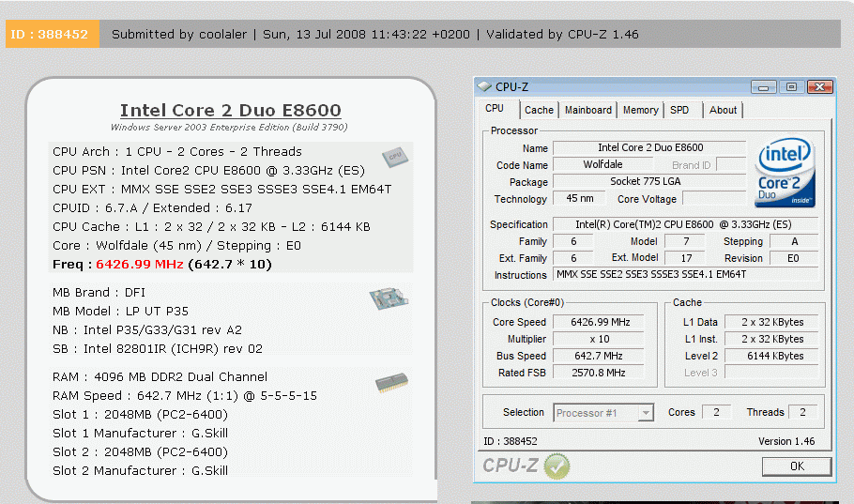The height and width of the screenshot is (504, 854).
Task: Click the CPU-Z icon in the title bar
Action: pyautogui.click(x=485, y=87)
